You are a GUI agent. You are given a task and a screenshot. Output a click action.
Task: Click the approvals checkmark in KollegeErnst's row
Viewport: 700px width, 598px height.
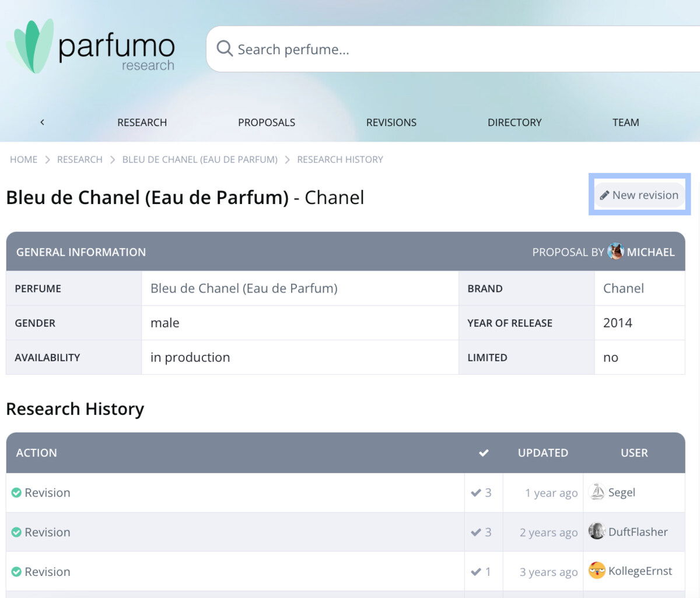pyautogui.click(x=476, y=572)
